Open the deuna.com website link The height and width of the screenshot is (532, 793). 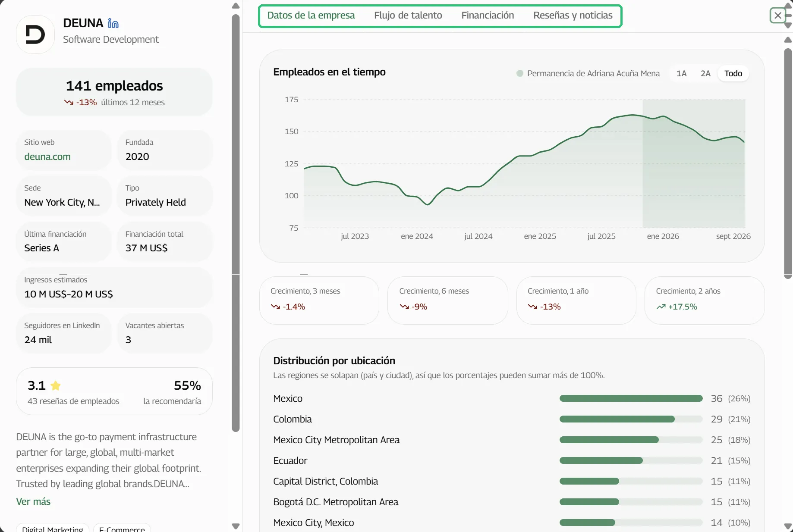pyautogui.click(x=47, y=156)
